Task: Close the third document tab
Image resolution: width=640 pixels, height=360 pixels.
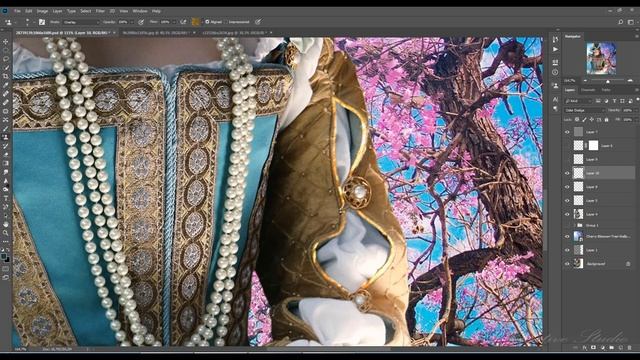Action: (271, 33)
